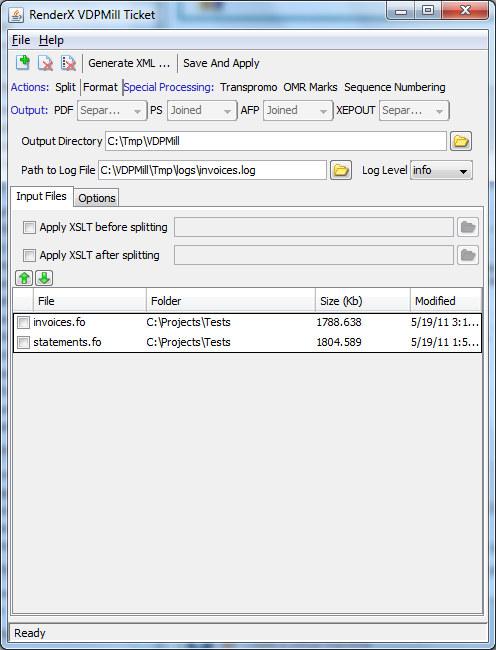Toggle Transpromo special processing
This screenshot has width=496, height=650.
click(249, 87)
